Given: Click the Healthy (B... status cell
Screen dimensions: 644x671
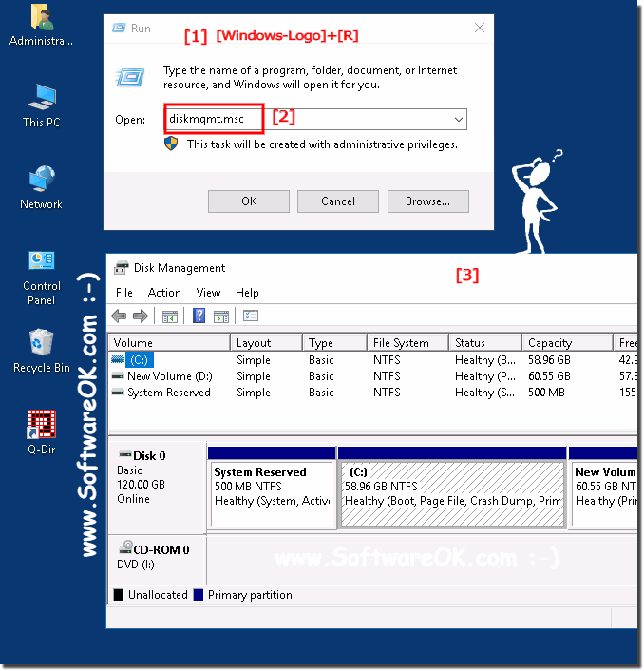Looking at the screenshot, I should point(485,360).
